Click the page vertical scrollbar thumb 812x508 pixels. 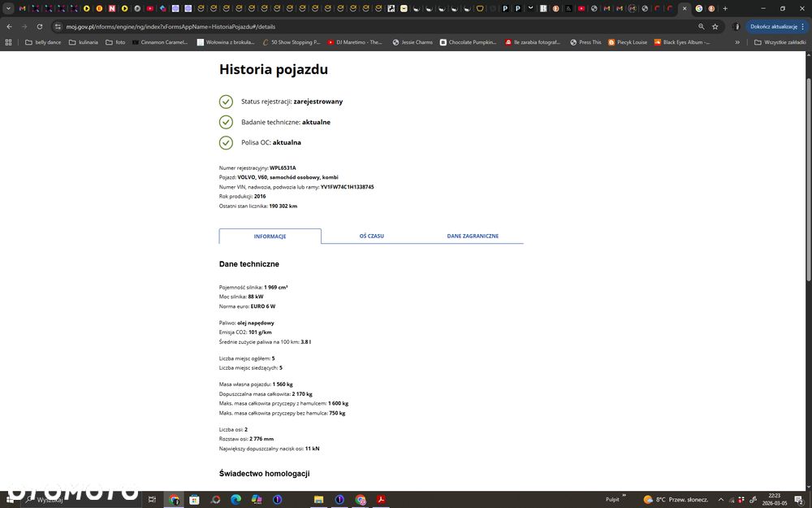tap(809, 179)
